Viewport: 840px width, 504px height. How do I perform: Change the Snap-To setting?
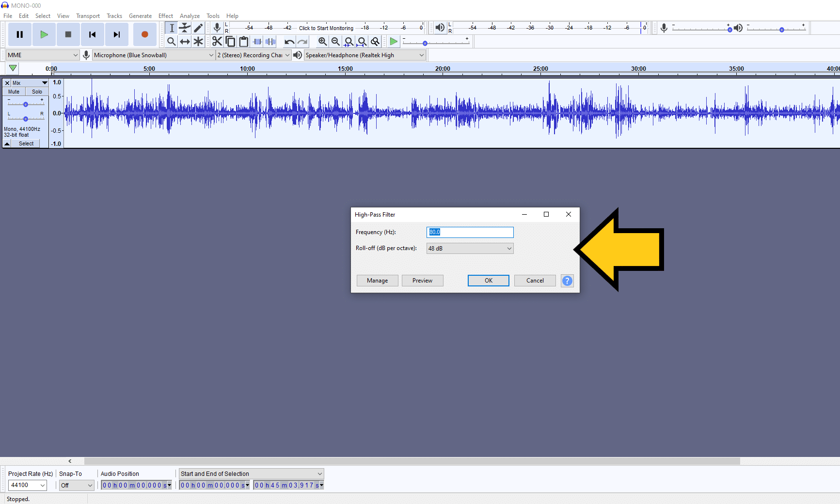(x=76, y=485)
